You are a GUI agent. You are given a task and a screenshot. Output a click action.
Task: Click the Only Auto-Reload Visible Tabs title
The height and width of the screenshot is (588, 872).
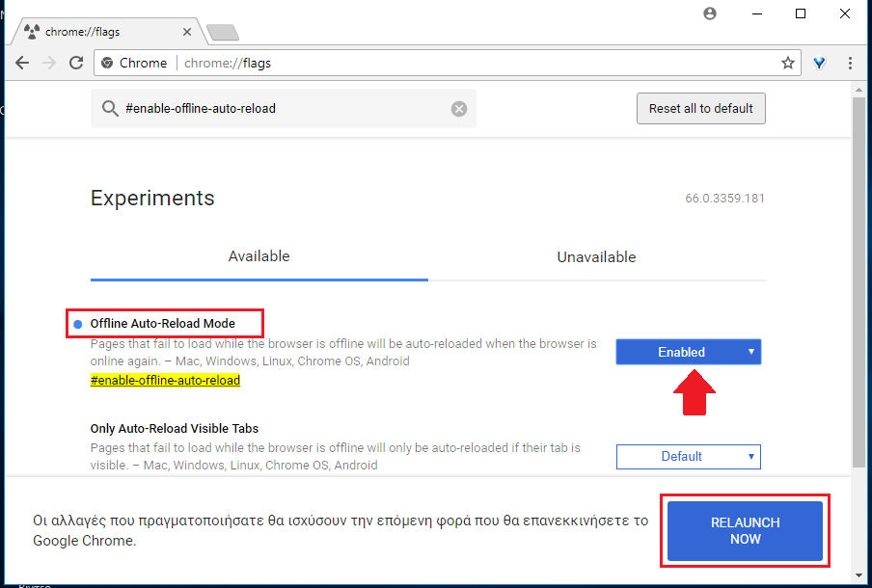[174, 429]
